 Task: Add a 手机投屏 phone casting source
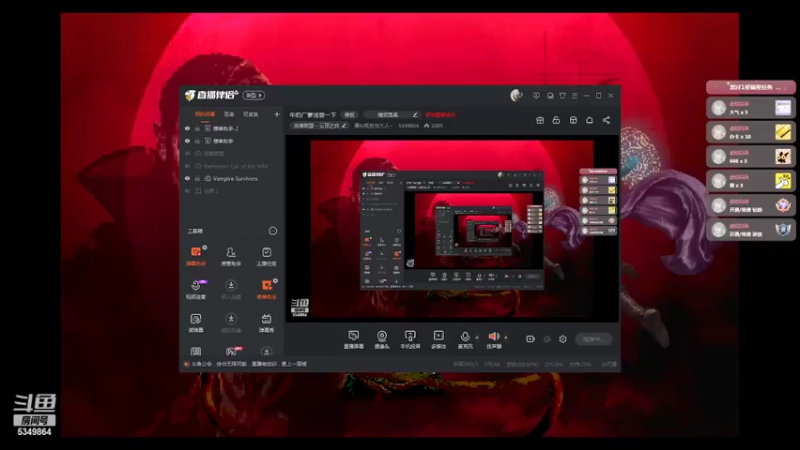(x=410, y=339)
